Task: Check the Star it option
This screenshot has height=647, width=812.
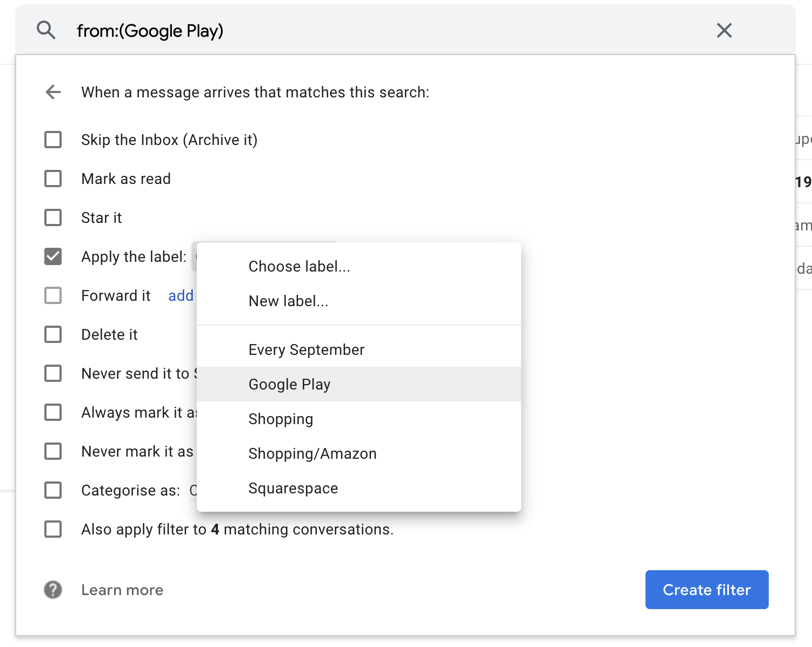Action: click(53, 217)
